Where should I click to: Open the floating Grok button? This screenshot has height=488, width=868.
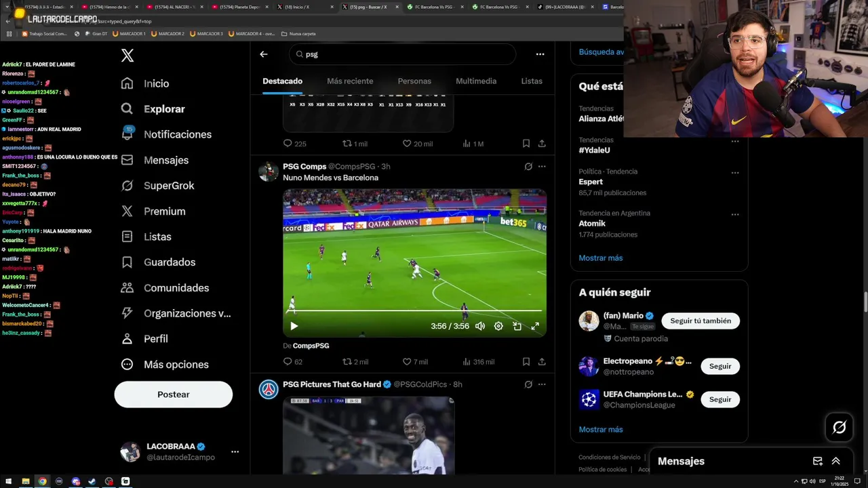pyautogui.click(x=840, y=427)
